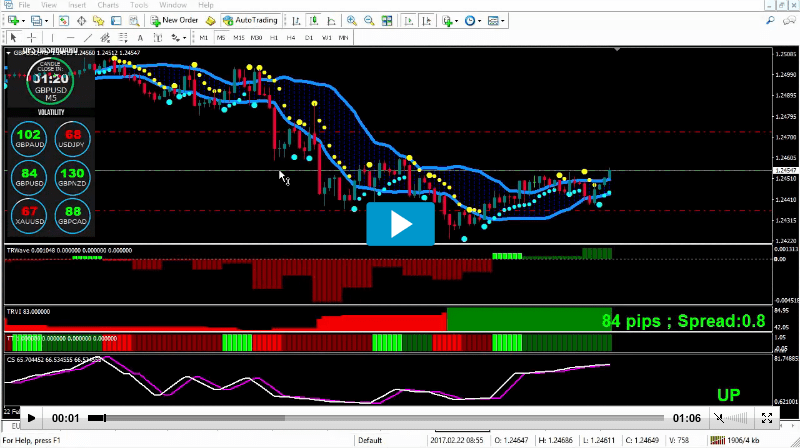Toggle the Terminal panel icon
Image resolution: width=800 pixels, height=448 pixels.
point(116,20)
